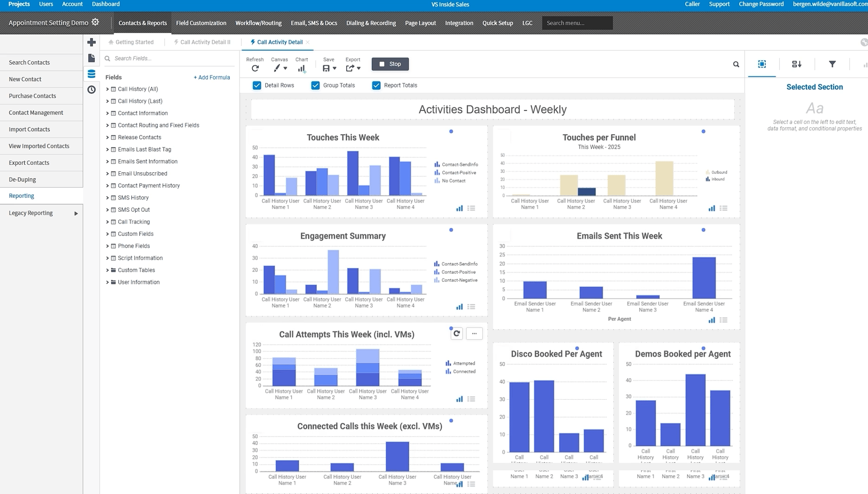Open the filter funnel panel

(832, 64)
